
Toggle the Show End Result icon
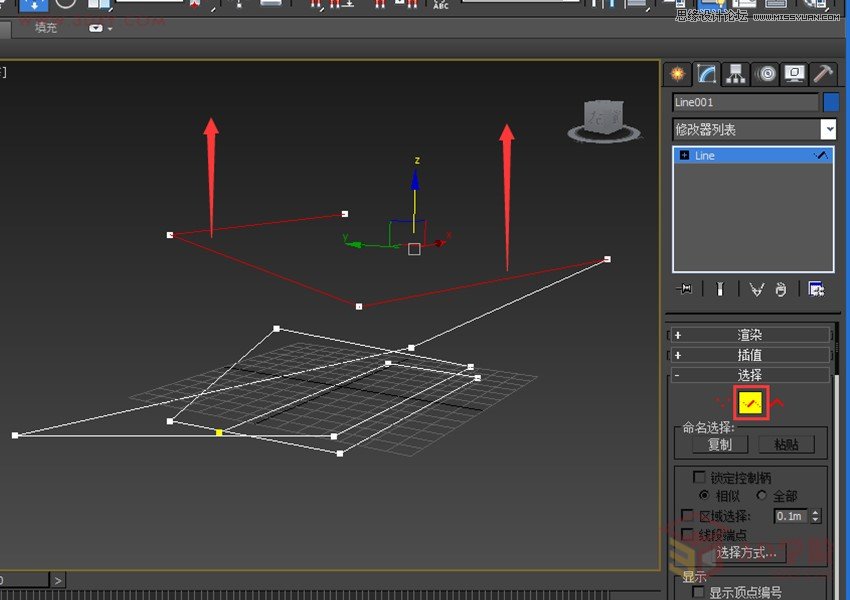[720, 289]
